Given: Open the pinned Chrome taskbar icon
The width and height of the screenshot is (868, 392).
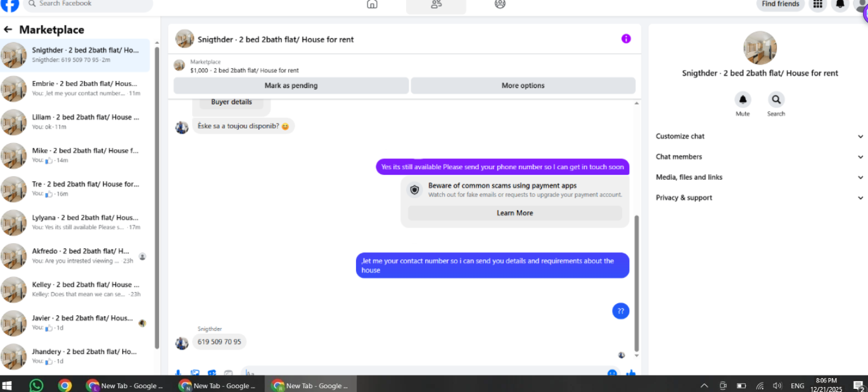Looking at the screenshot, I should pyautogui.click(x=65, y=385).
